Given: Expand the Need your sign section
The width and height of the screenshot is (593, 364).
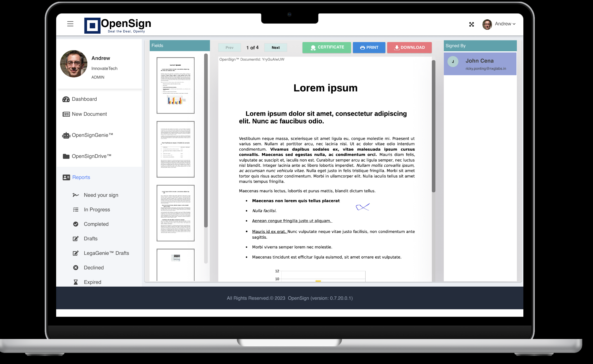Looking at the screenshot, I should tap(101, 195).
